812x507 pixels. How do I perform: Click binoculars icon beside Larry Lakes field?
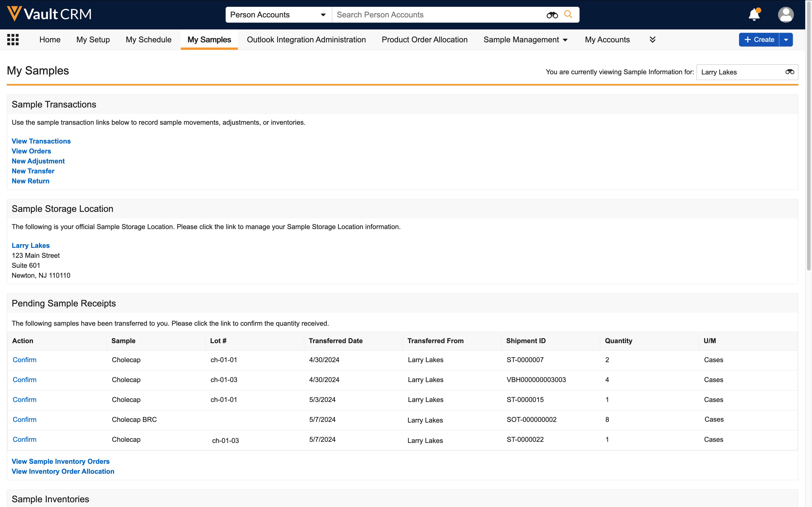(x=790, y=72)
